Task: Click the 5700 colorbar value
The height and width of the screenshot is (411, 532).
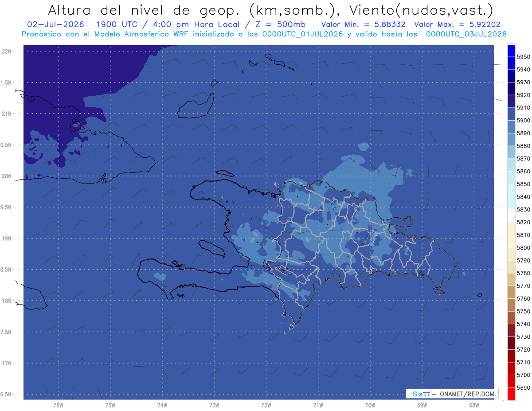Action: click(524, 375)
